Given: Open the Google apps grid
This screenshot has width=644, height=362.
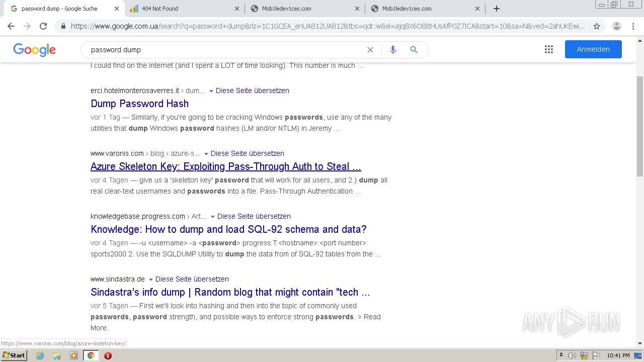Looking at the screenshot, I should [549, 49].
